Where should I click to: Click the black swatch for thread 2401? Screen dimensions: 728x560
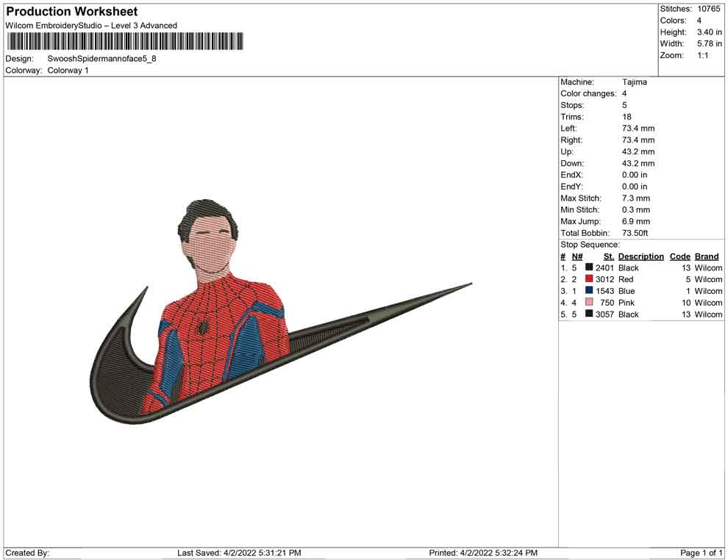point(589,268)
